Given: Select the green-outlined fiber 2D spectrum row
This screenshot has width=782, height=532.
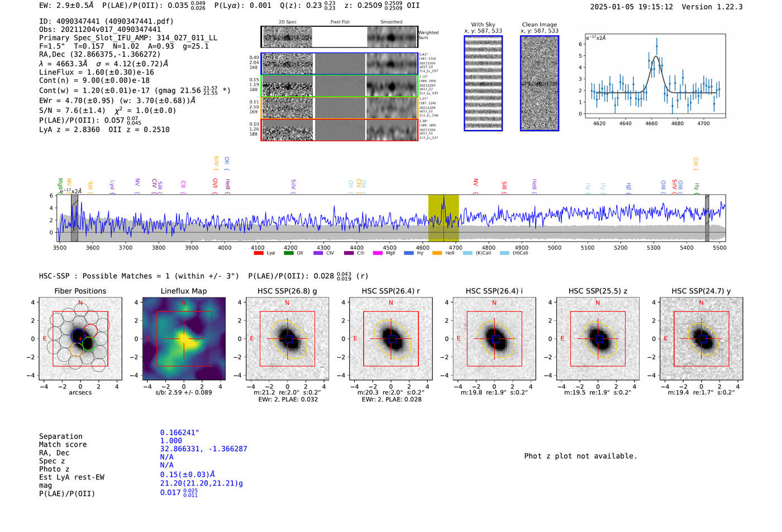Looking at the screenshot, I should coord(339,86).
